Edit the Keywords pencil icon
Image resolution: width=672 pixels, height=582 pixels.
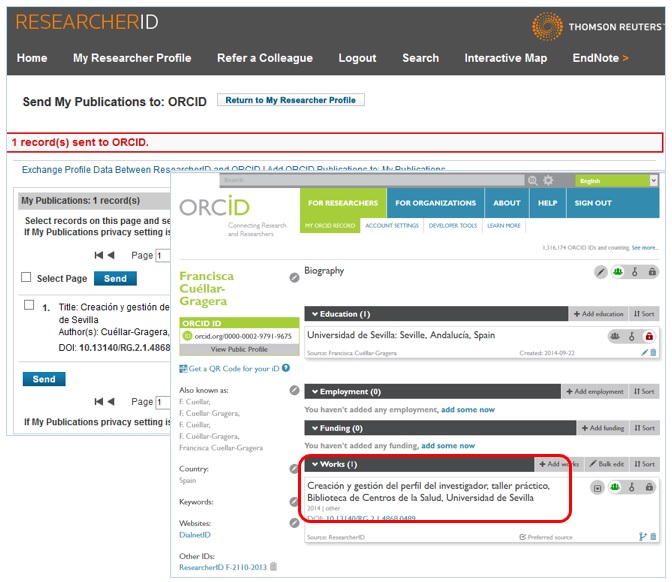(x=294, y=501)
